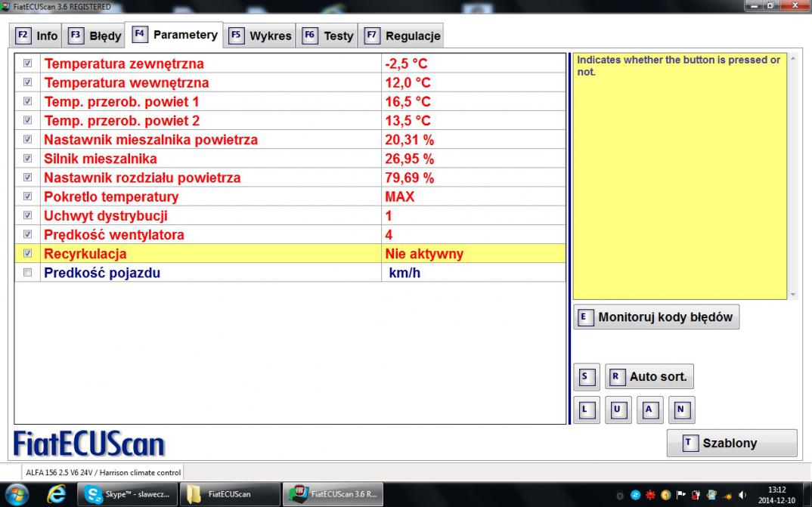Open the taskbar clock showing 13:12
Image resolution: width=812 pixels, height=507 pixels.
776,495
